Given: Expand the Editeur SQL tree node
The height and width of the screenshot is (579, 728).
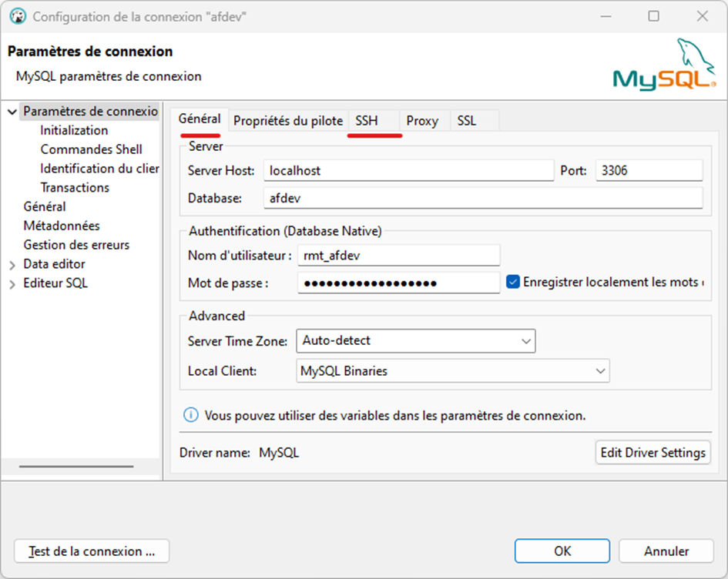Looking at the screenshot, I should pyautogui.click(x=12, y=284).
